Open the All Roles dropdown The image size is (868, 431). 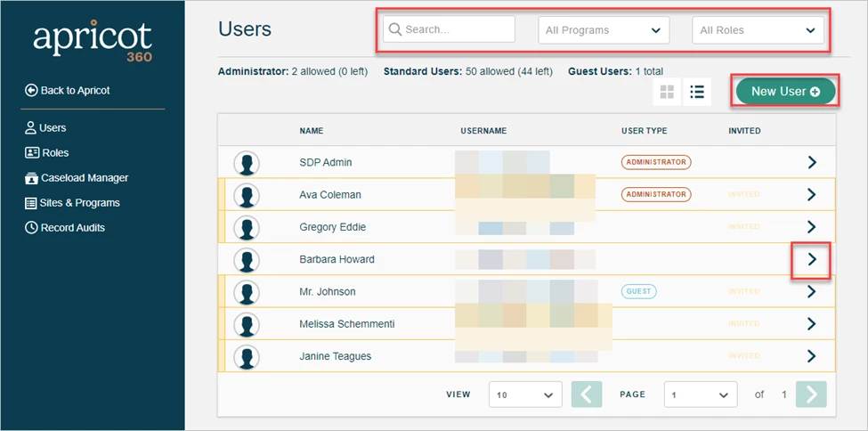click(758, 30)
